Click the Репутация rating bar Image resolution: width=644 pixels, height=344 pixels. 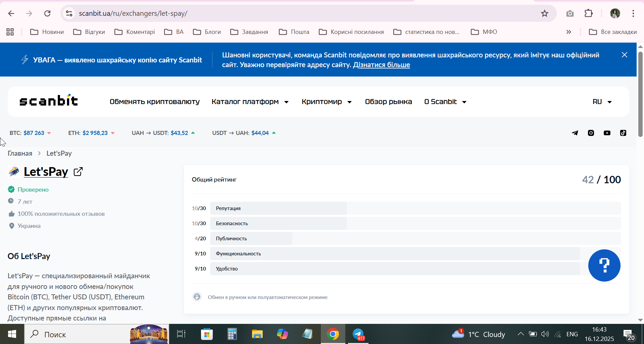click(x=415, y=208)
